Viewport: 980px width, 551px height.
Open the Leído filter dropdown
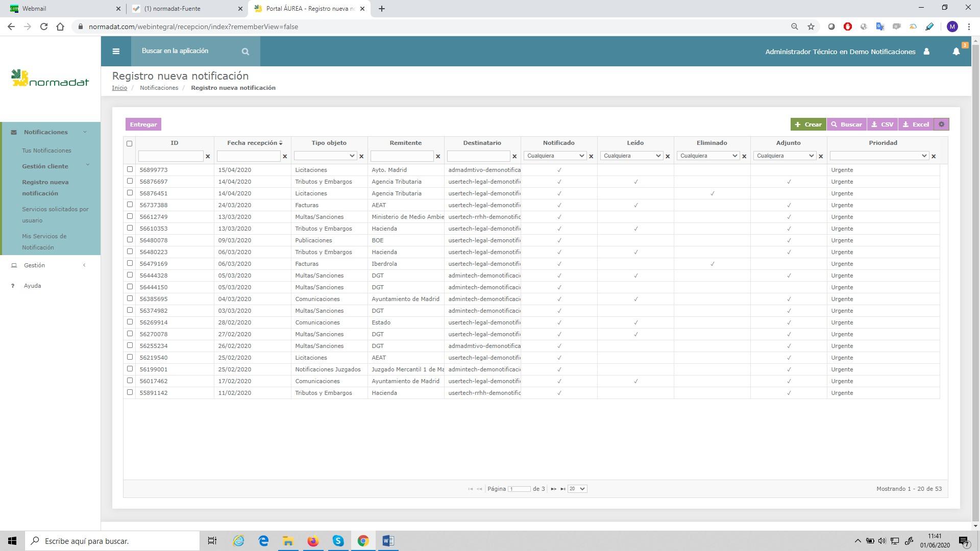pyautogui.click(x=631, y=156)
